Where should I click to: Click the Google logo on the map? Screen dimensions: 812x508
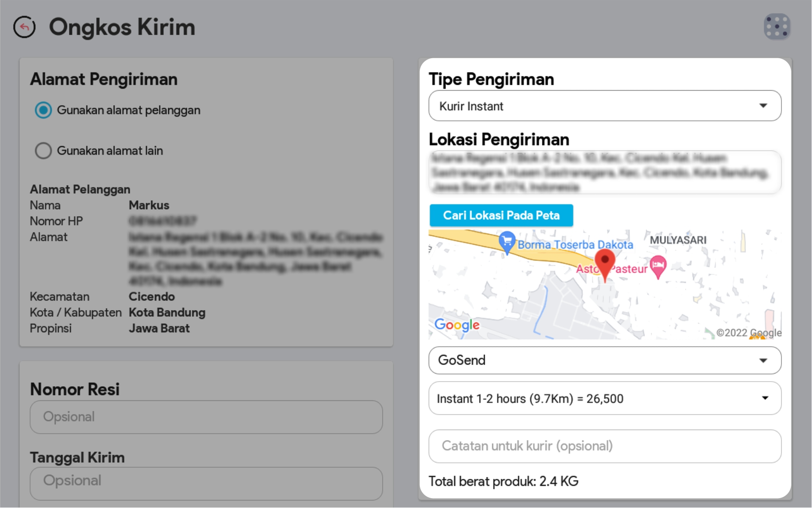coord(456,325)
